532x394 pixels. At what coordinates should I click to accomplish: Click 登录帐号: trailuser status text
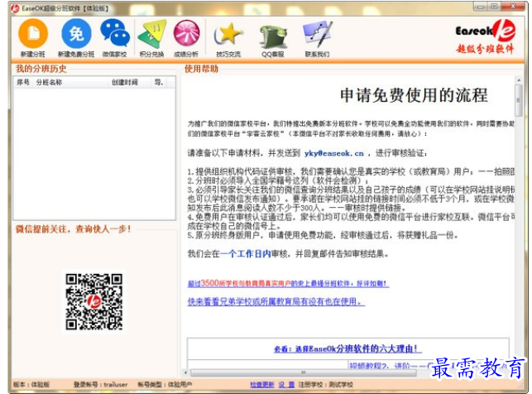pos(101,385)
